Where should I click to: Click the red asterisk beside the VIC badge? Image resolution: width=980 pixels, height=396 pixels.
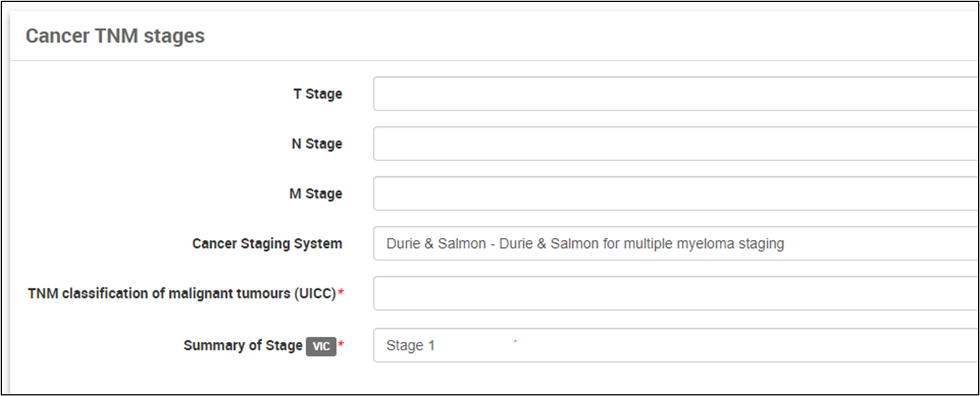coord(341,346)
